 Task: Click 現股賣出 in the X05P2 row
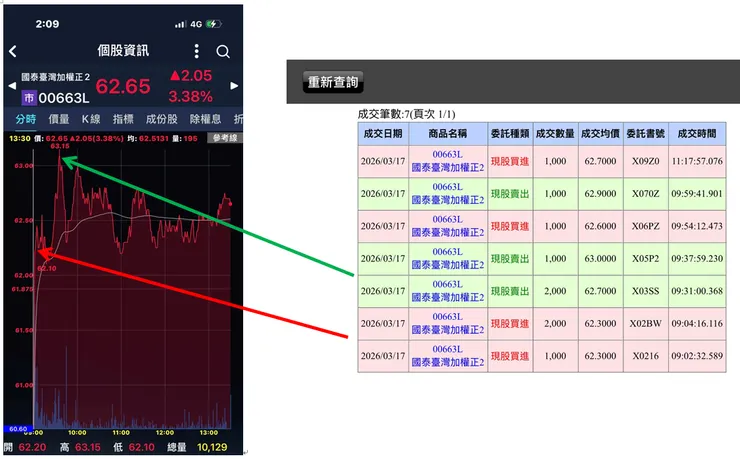[x=510, y=259]
